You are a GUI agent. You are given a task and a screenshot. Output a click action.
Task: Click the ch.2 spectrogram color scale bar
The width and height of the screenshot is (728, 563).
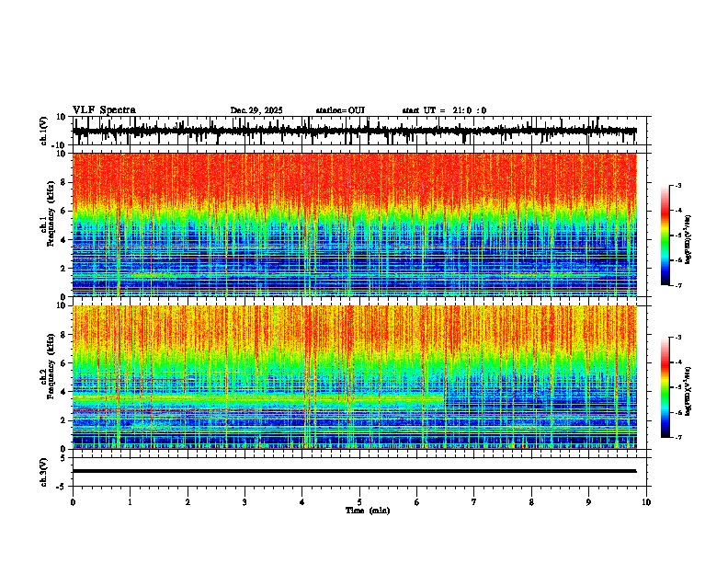(665, 387)
